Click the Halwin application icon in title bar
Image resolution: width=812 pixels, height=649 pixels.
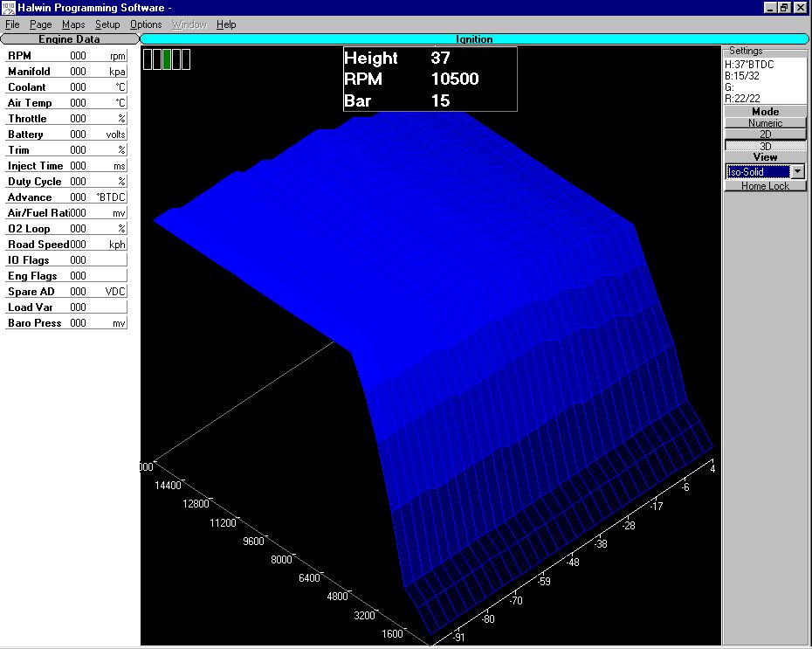tap(8, 7)
